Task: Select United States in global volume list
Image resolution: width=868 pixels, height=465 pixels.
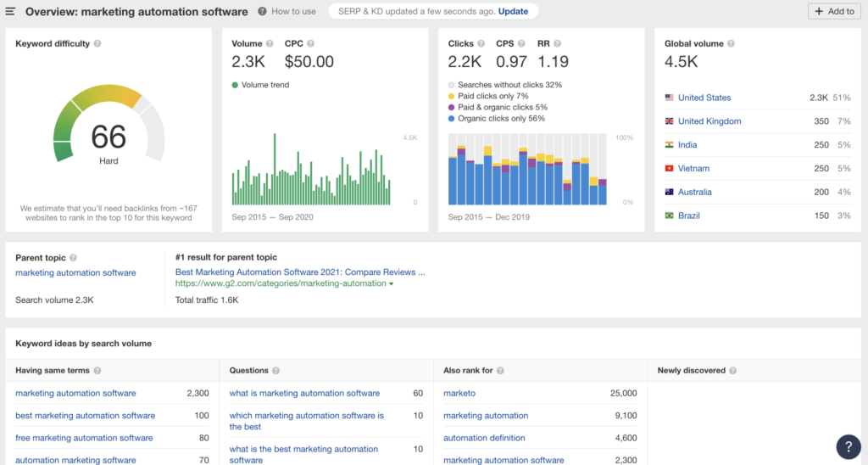Action: tap(704, 98)
